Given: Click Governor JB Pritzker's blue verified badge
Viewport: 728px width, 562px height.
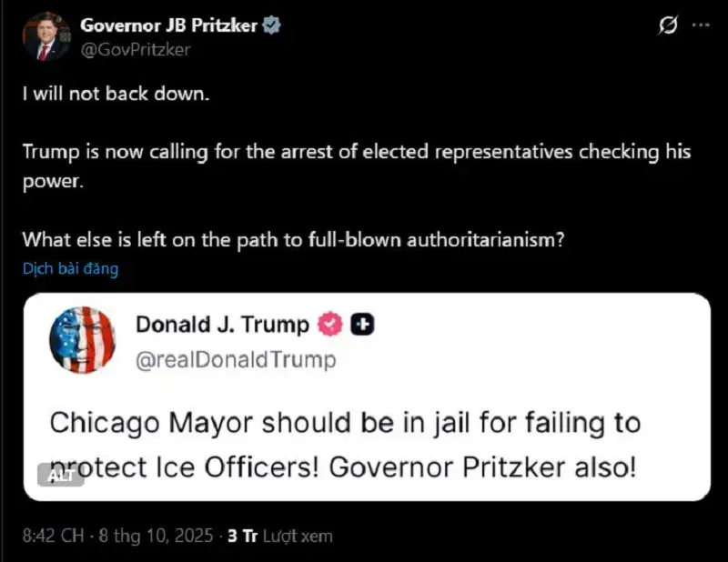Looking at the screenshot, I should (271, 25).
